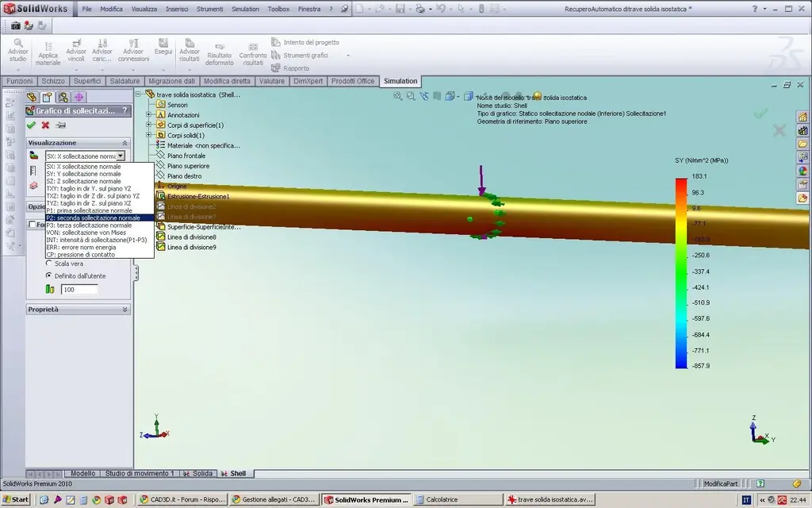Choose P2: seconda sollecitazione normale option

pyautogui.click(x=99, y=218)
